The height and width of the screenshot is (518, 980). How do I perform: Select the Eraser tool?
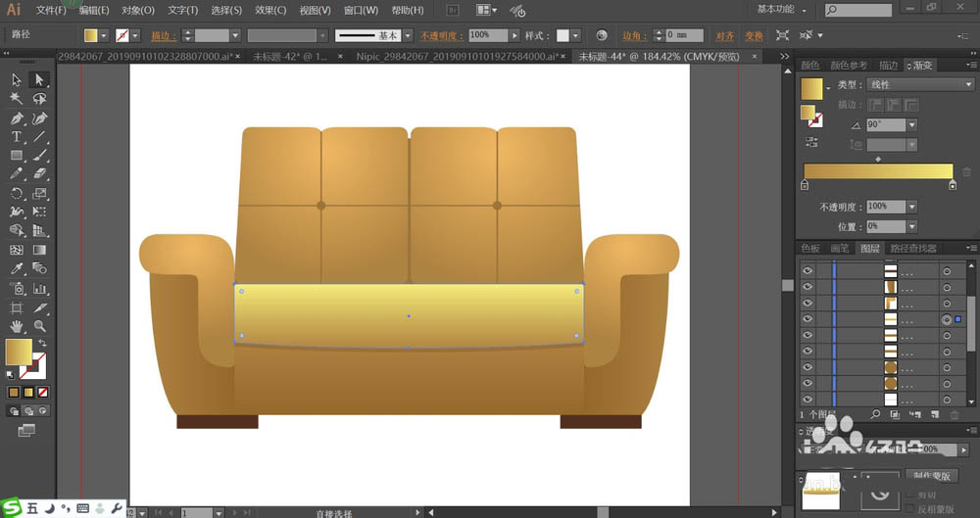click(x=39, y=173)
